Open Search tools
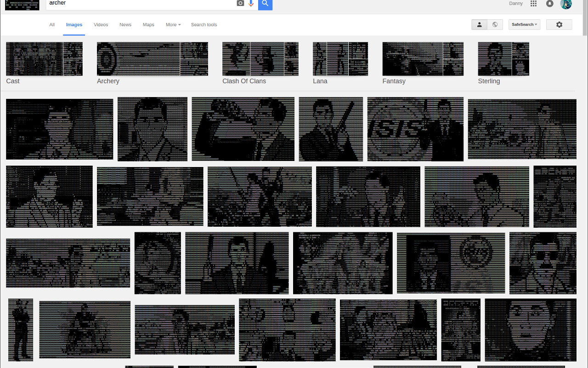The height and width of the screenshot is (368, 588). coord(204,25)
